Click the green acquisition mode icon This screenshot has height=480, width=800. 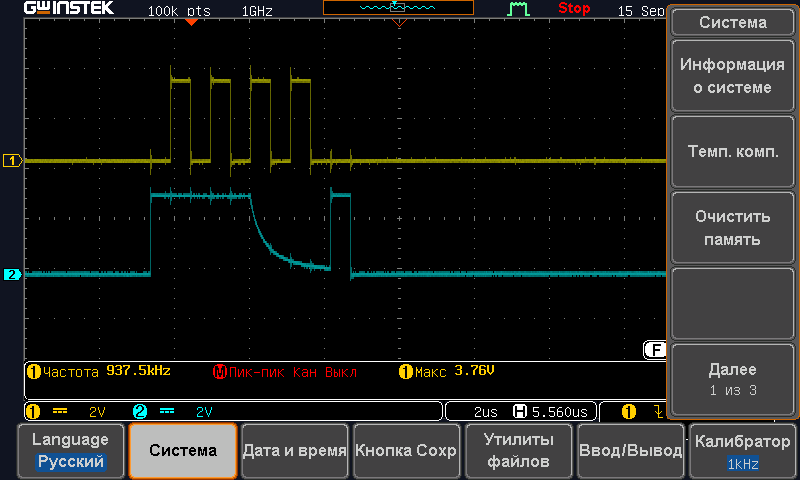tap(518, 9)
